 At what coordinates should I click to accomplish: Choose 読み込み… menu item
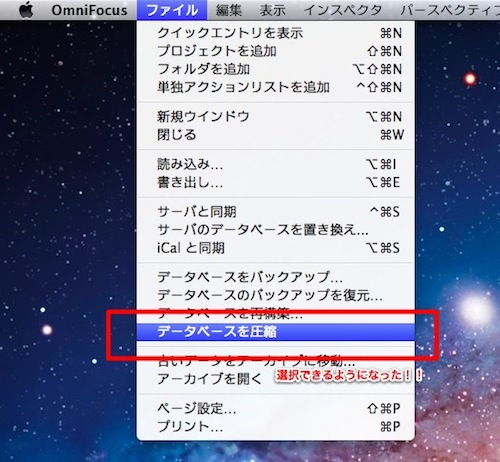pos(276,164)
